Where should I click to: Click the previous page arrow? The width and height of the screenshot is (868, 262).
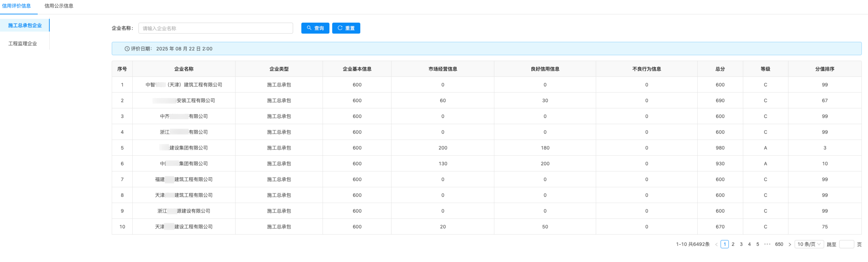pyautogui.click(x=716, y=245)
